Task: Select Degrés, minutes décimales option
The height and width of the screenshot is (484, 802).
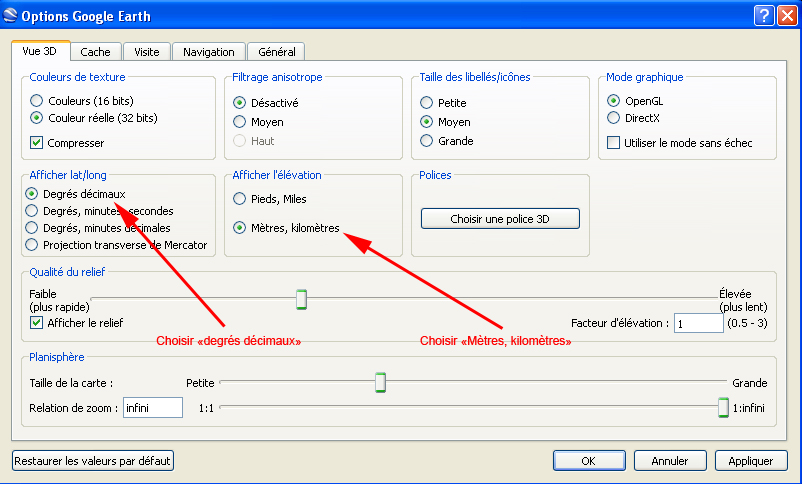Action: tap(32, 228)
